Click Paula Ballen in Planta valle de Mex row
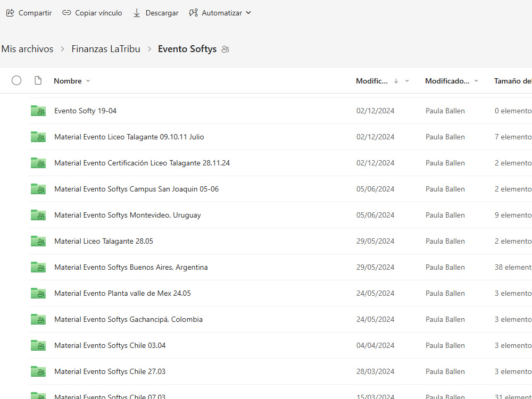The image size is (532, 399). coord(445,294)
